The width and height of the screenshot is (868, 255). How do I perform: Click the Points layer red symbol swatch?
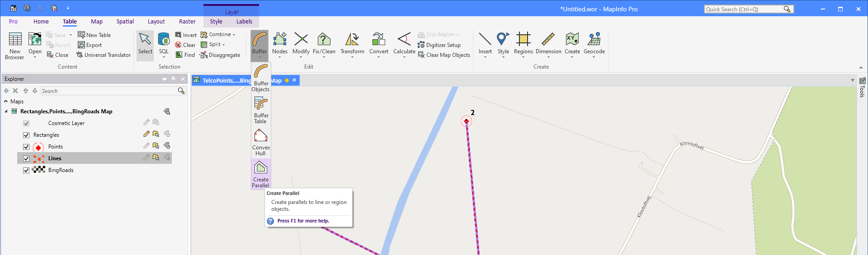coord(38,147)
